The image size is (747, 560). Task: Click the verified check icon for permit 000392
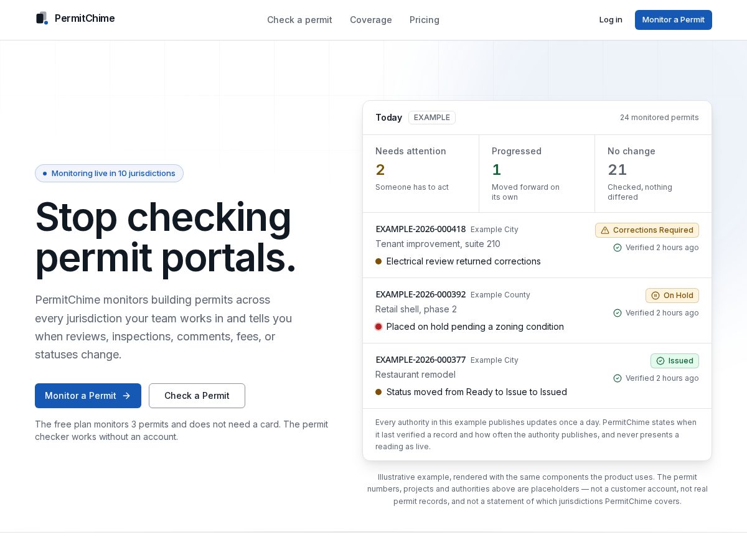pyautogui.click(x=618, y=313)
